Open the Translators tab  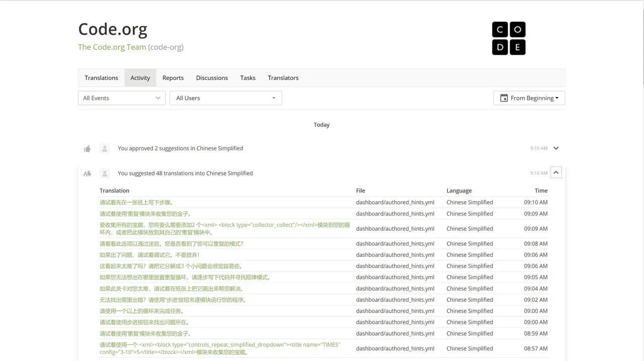pyautogui.click(x=283, y=78)
